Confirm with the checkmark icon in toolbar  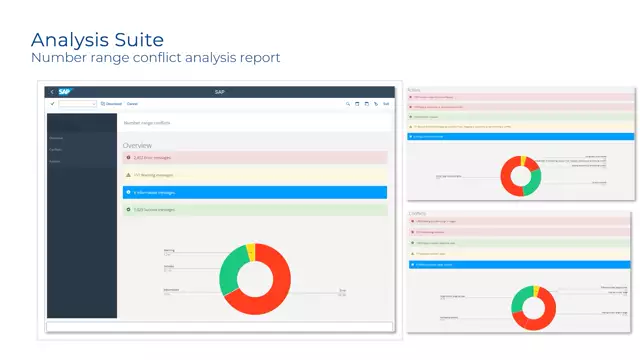tap(52, 104)
